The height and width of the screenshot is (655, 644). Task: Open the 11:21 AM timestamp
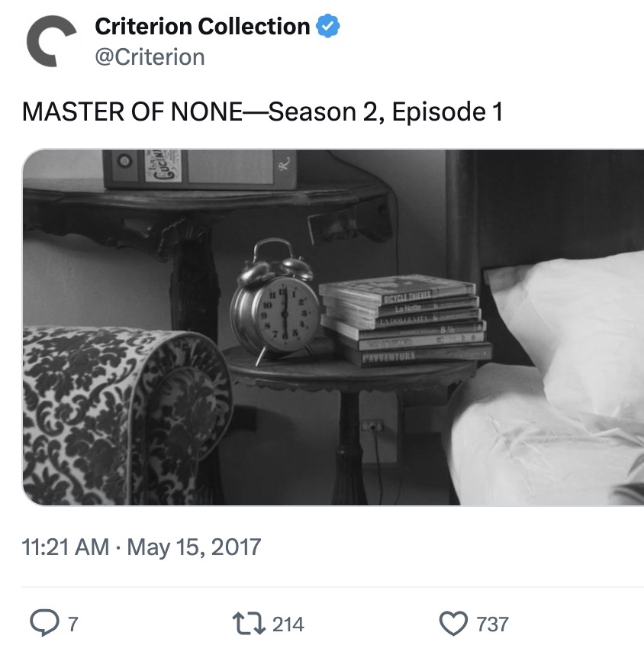click(x=65, y=547)
